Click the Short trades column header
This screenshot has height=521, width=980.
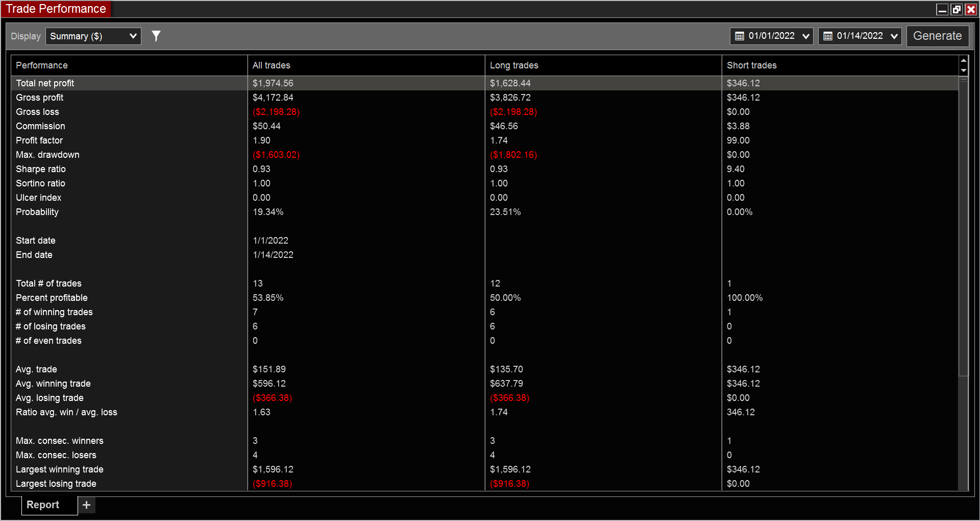pyautogui.click(x=840, y=65)
